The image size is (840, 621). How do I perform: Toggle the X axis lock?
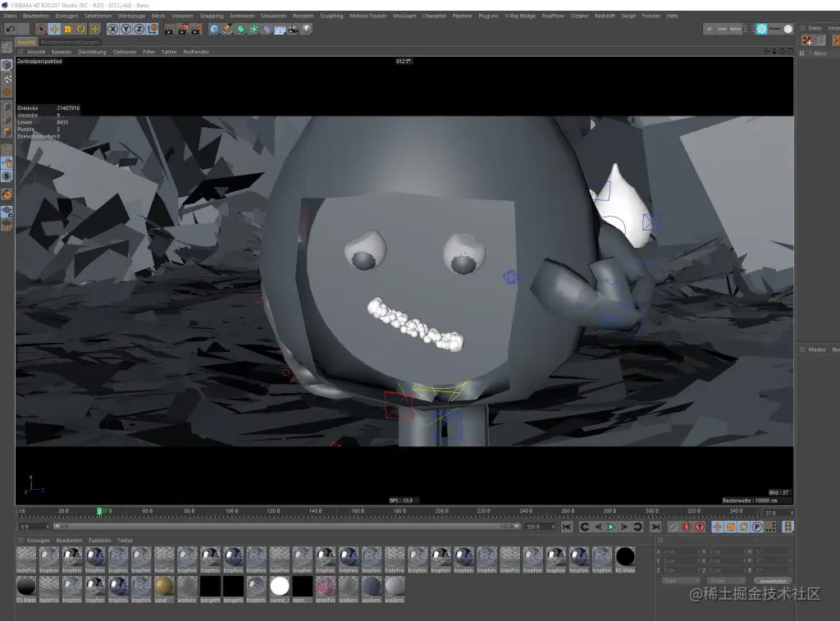pos(112,28)
